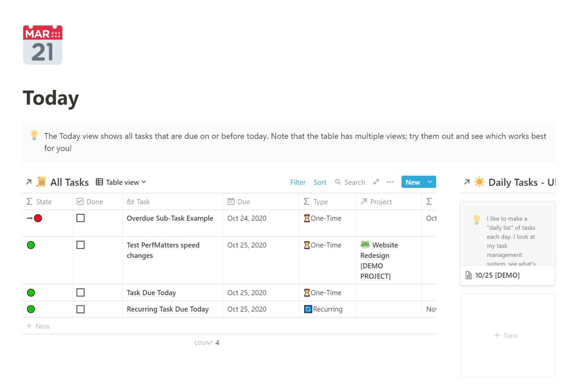Screen dimensions: 574x392
Task: Open the more options ellipsis beside New button
Action: click(x=390, y=182)
